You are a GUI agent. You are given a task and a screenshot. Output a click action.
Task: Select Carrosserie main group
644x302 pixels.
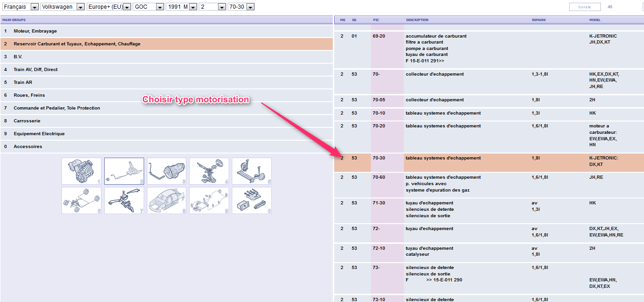tap(27, 121)
